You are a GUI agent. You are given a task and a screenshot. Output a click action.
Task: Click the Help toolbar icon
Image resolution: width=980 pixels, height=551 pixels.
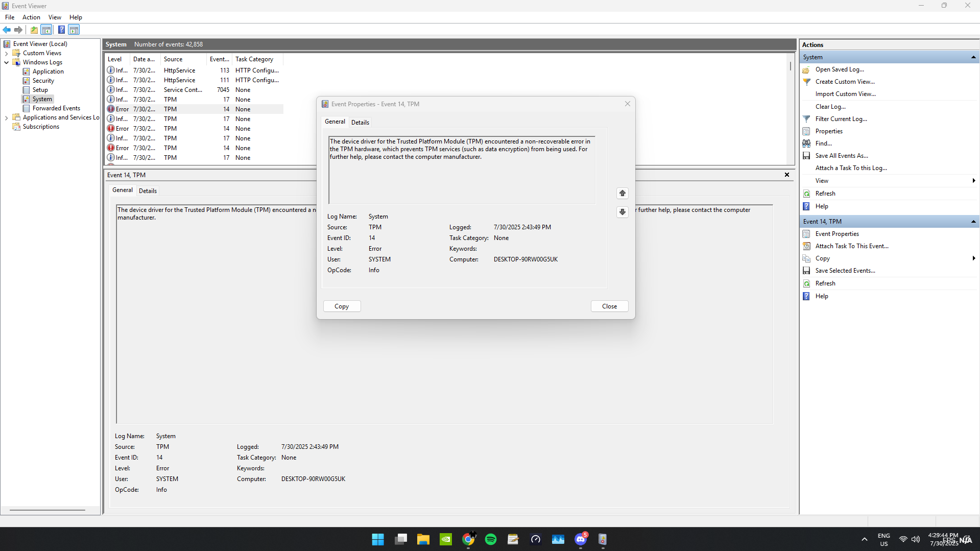(61, 30)
